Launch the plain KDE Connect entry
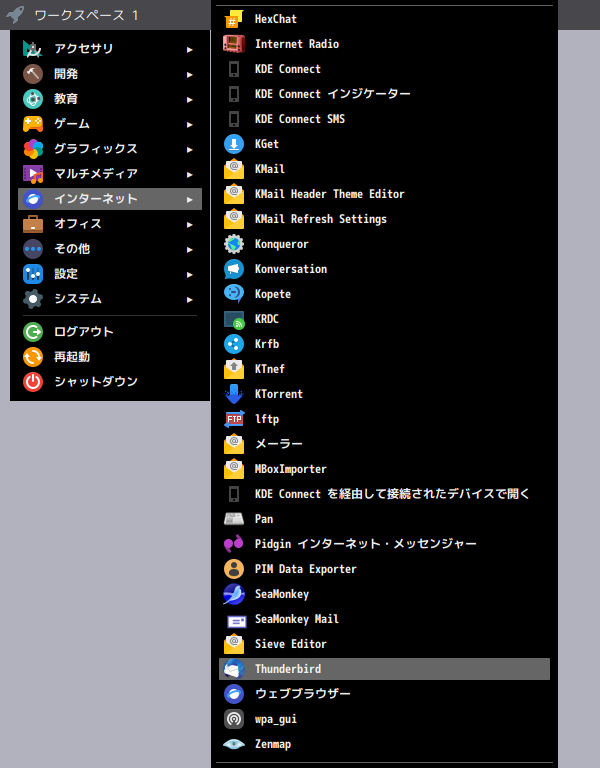600x768 pixels. (x=384, y=69)
